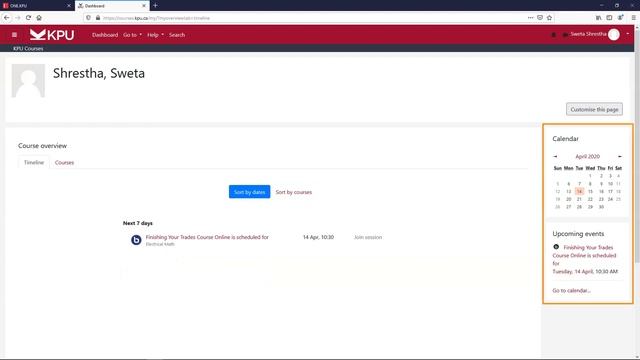Click Sweta Shrestha username in header
The height and width of the screenshot is (360, 640).
pyautogui.click(x=588, y=34)
